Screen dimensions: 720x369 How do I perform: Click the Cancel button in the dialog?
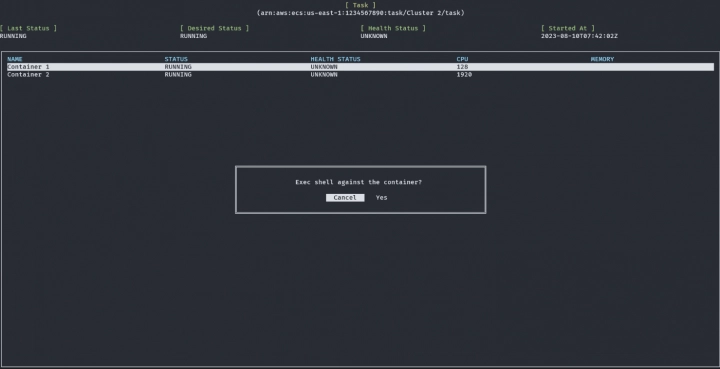click(x=345, y=198)
